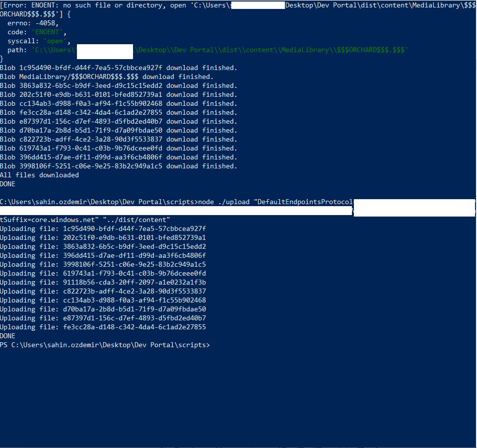
Task: Click the Blob 1c95d490 download finished line
Action: 119,68
